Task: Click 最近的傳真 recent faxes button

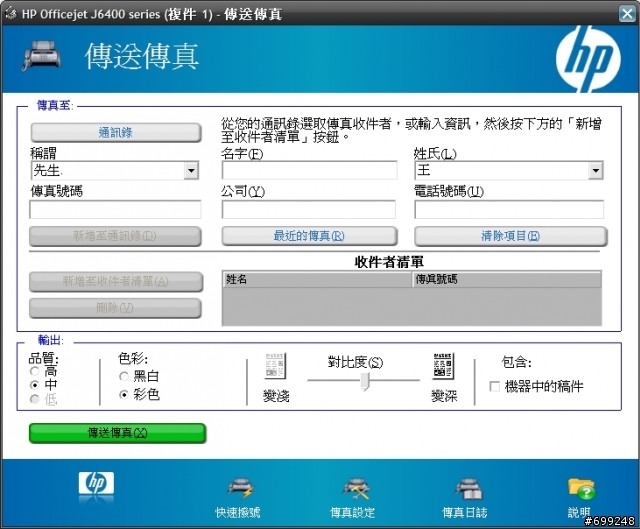Action: coord(309,236)
